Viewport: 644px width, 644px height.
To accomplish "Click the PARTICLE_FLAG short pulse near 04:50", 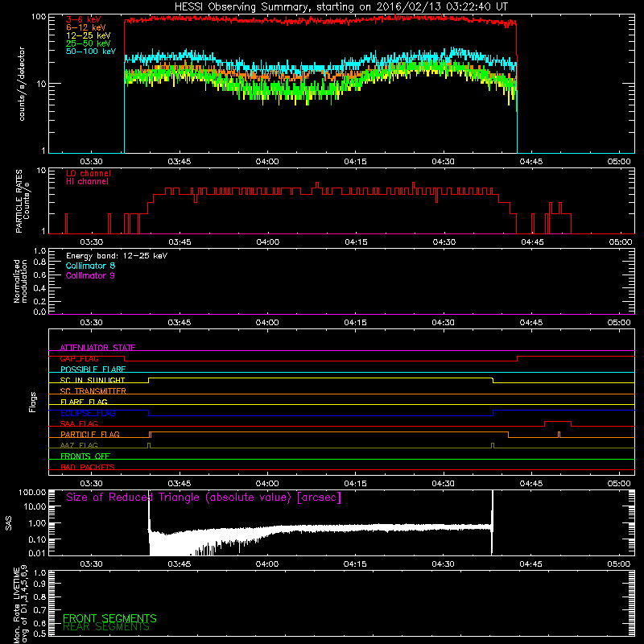I will (559, 435).
